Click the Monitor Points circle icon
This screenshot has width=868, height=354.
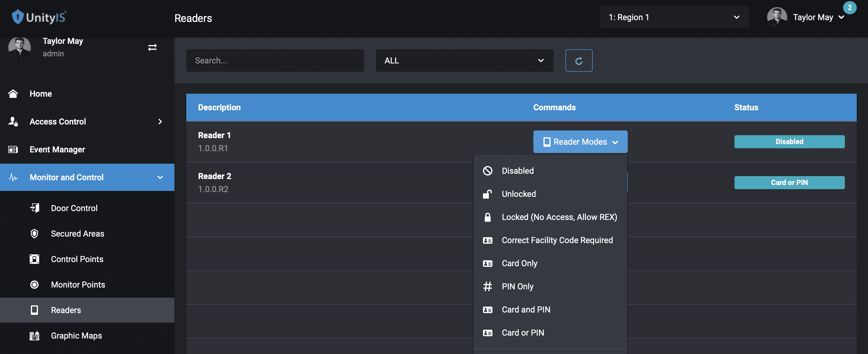34,285
